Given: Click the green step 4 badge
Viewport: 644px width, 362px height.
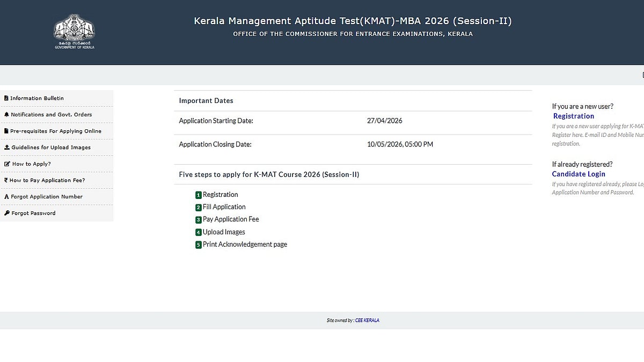Looking at the screenshot, I should 199,233.
